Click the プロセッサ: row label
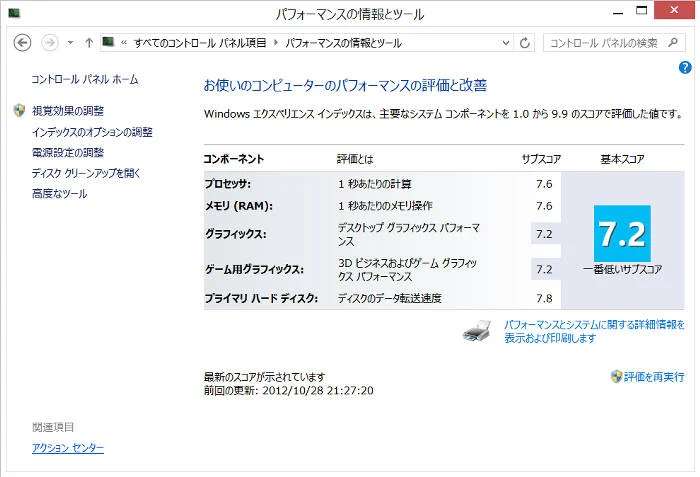This screenshot has width=700, height=477. (x=228, y=184)
